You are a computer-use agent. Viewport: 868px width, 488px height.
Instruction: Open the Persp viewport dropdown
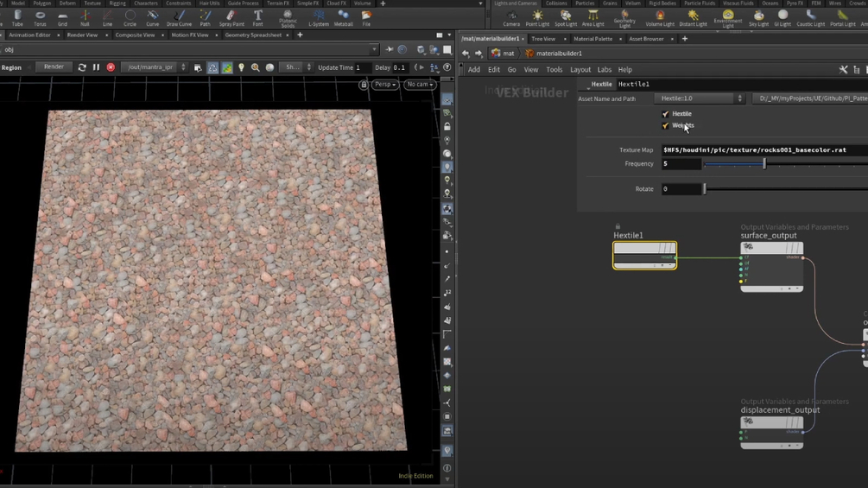coord(384,85)
